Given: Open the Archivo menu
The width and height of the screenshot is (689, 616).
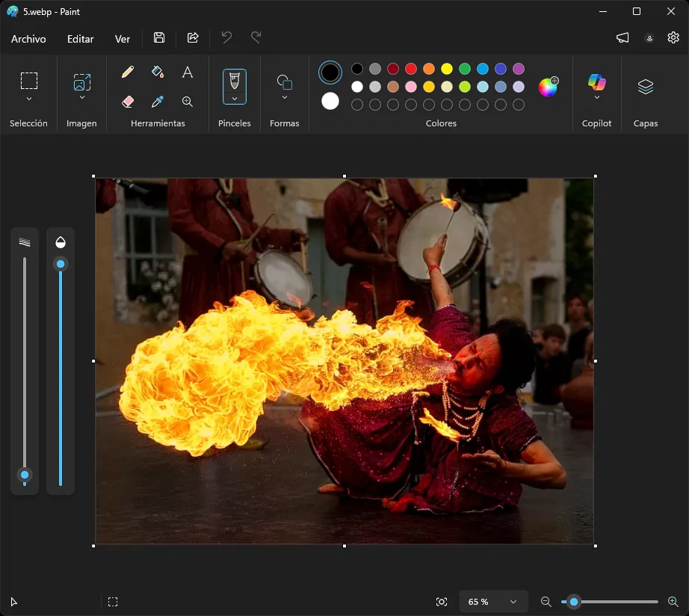Looking at the screenshot, I should pos(28,39).
